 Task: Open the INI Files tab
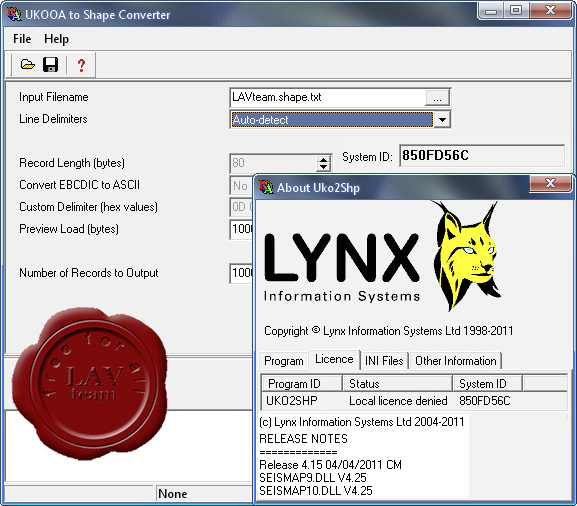384,361
